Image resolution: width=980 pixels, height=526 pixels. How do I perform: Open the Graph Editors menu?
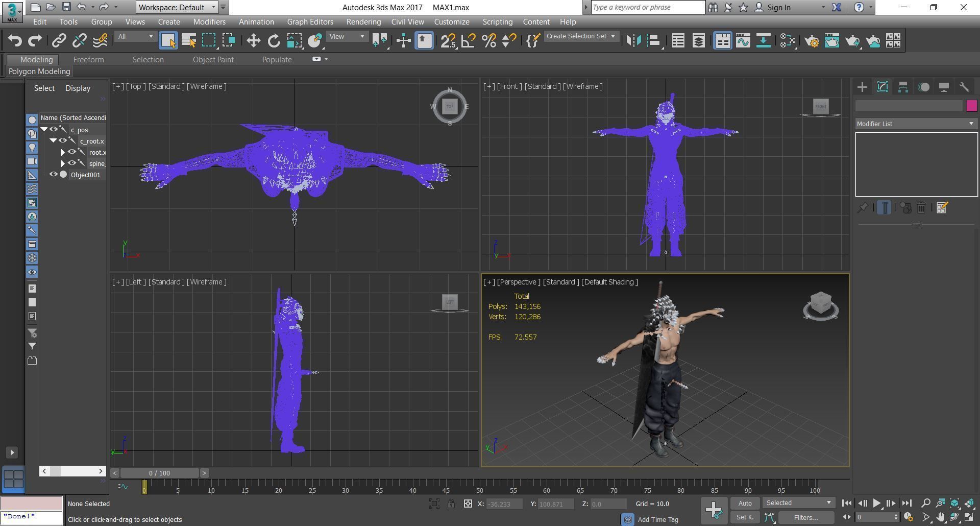[x=310, y=22]
